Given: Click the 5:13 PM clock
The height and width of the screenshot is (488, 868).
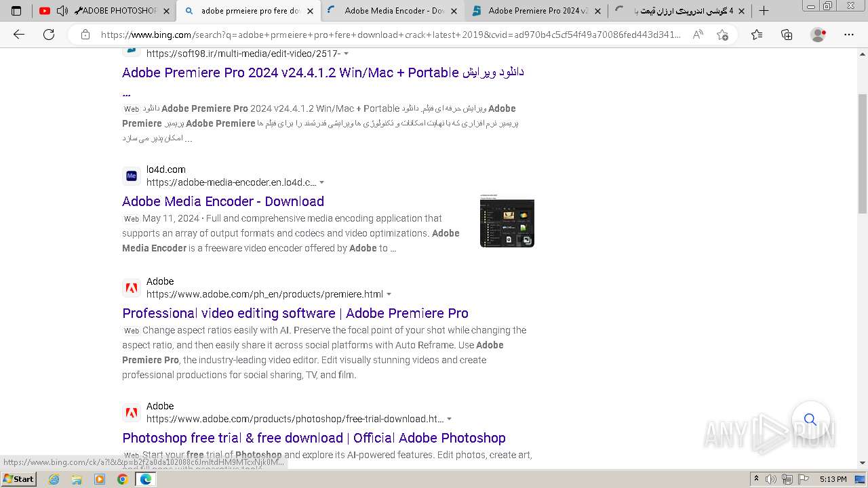Looking at the screenshot, I should tap(833, 479).
